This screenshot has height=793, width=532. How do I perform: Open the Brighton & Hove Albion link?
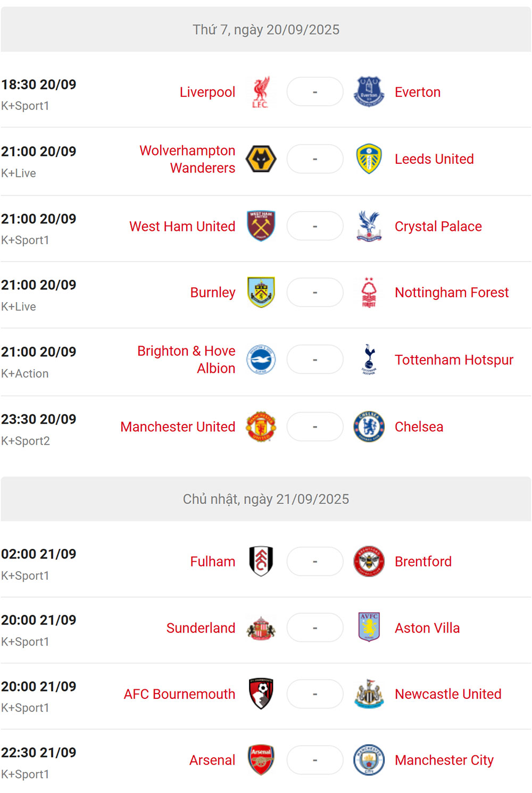[186, 360]
